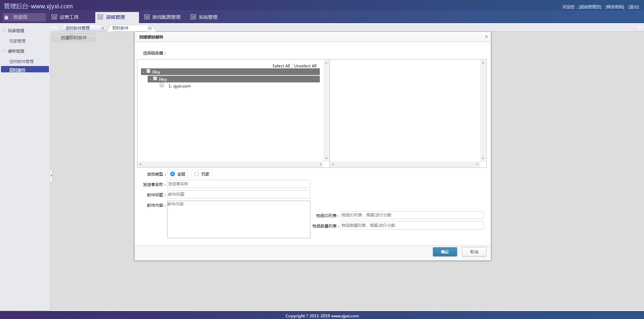
Task: Click the left sidebar collapse handle
Action: [51, 175]
